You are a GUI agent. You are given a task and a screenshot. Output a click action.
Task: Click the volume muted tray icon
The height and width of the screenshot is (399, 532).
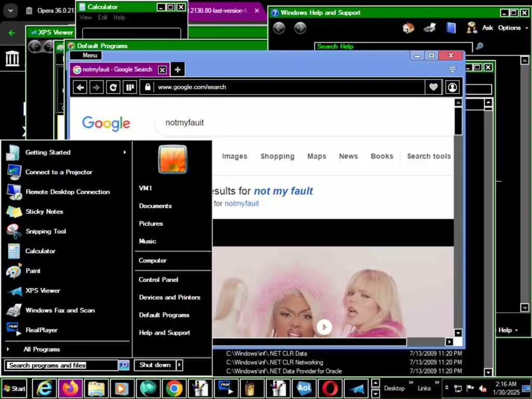(483, 388)
